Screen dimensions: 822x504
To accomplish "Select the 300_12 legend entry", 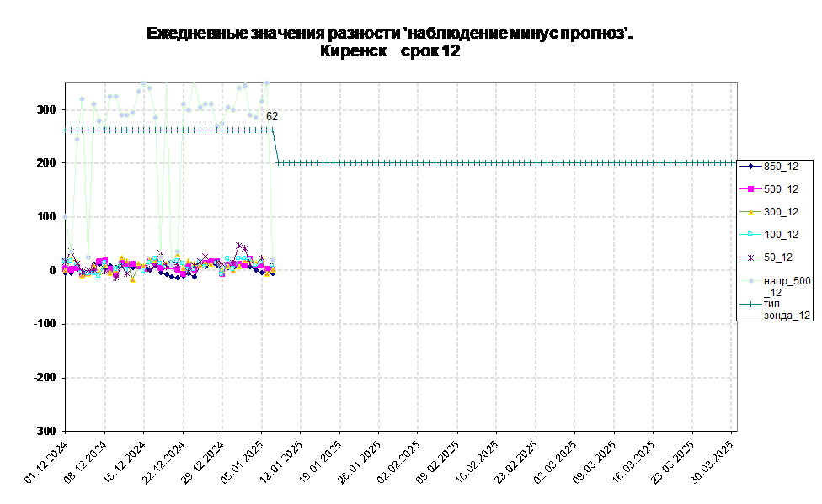I will click(769, 212).
